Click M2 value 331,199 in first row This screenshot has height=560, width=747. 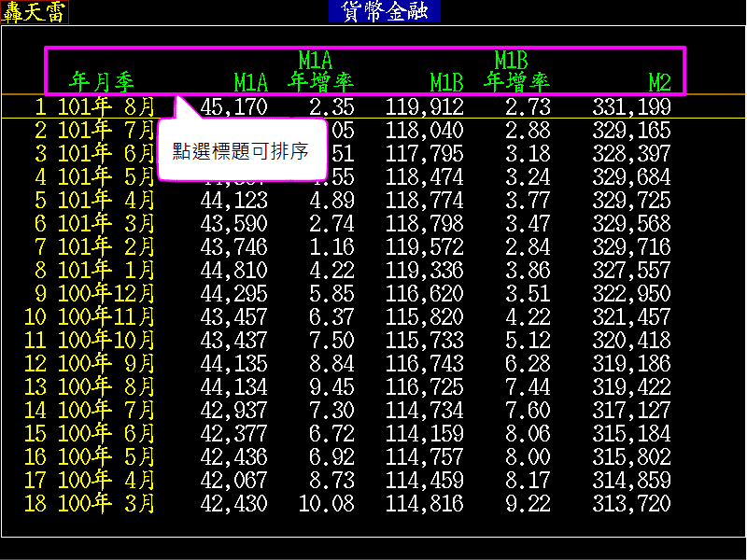[631, 107]
